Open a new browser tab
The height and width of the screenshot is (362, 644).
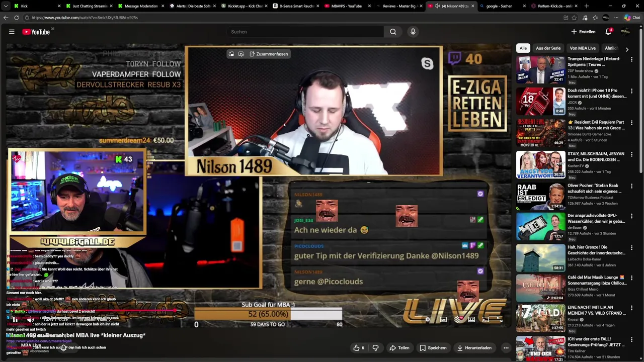[587, 6]
